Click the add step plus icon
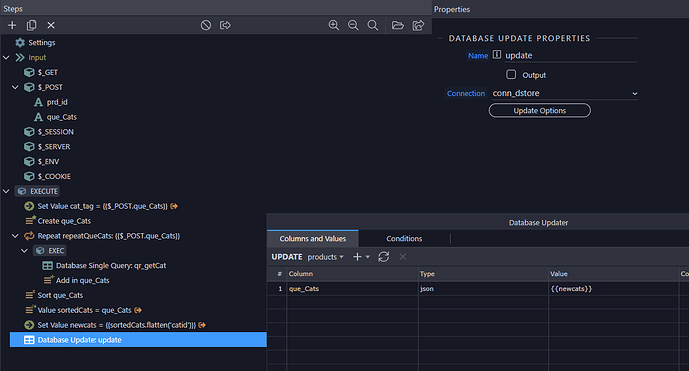This screenshot has height=371, width=689. (12, 25)
